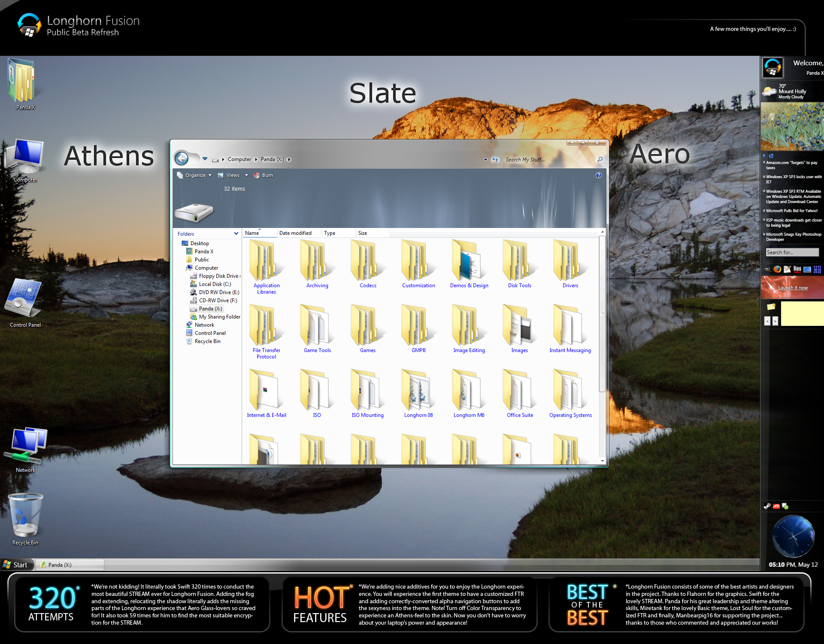
Task: Collapse the Folders pane chevron
Action: 236,234
